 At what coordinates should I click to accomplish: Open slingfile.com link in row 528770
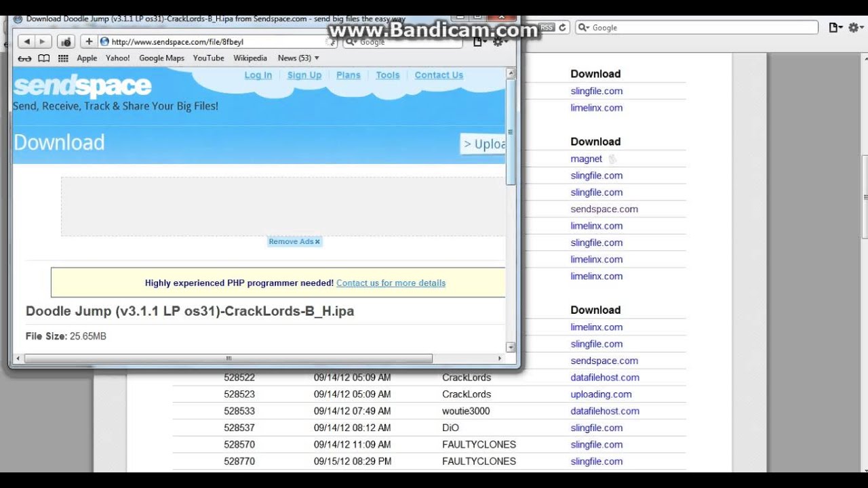tap(597, 462)
